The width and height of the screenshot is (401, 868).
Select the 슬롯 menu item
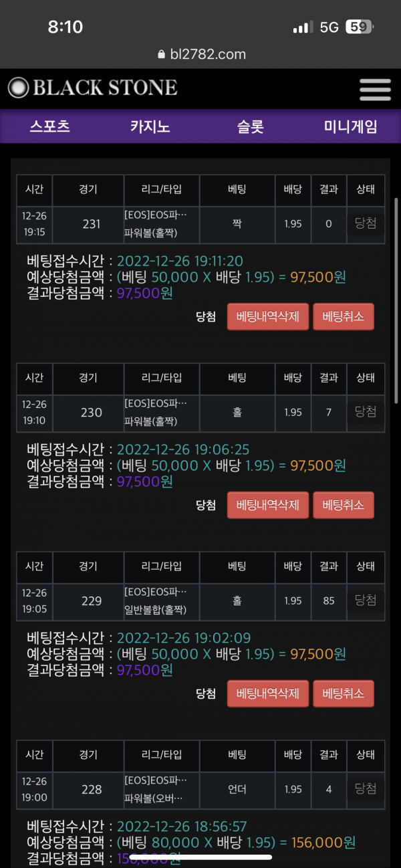pyautogui.click(x=251, y=126)
